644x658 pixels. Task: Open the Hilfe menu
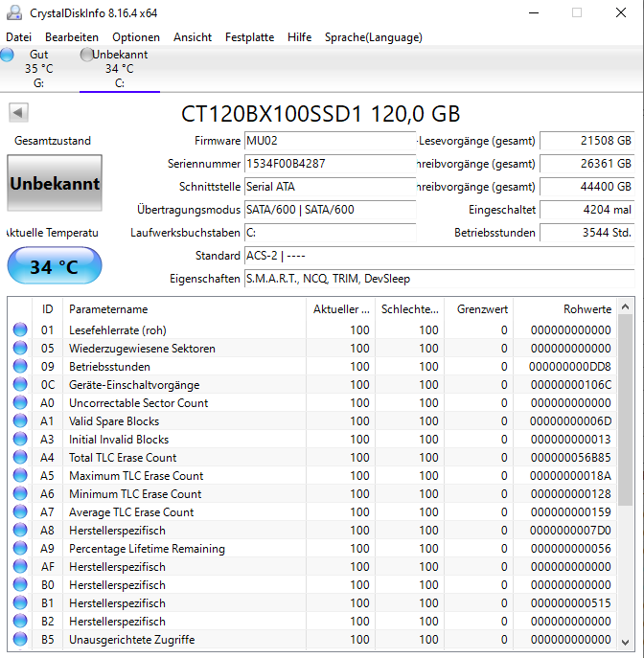[299, 37]
